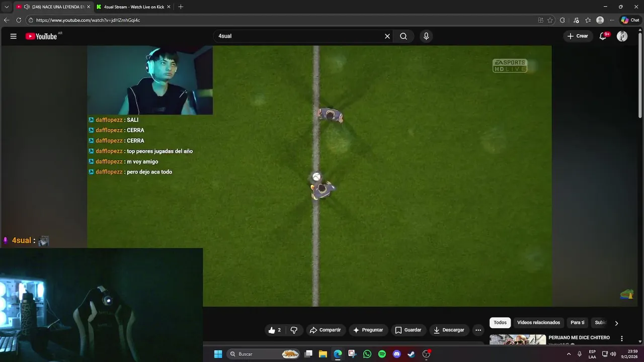Share the video with Compartir
The height and width of the screenshot is (362, 644).
326,330
